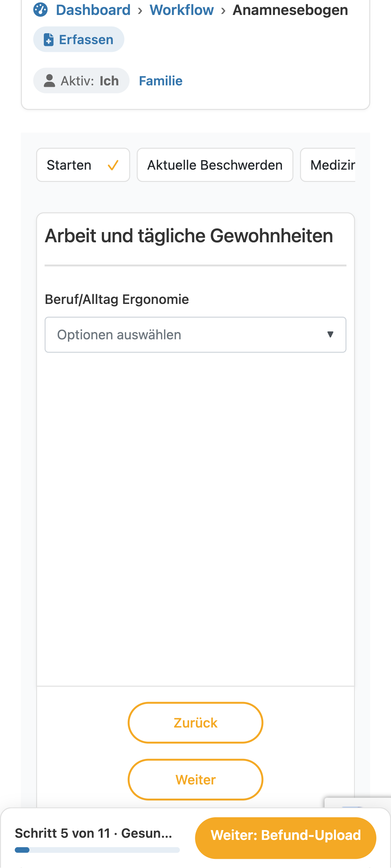Click the Erfassen document-plus icon
This screenshot has height=868, width=391.
(49, 39)
